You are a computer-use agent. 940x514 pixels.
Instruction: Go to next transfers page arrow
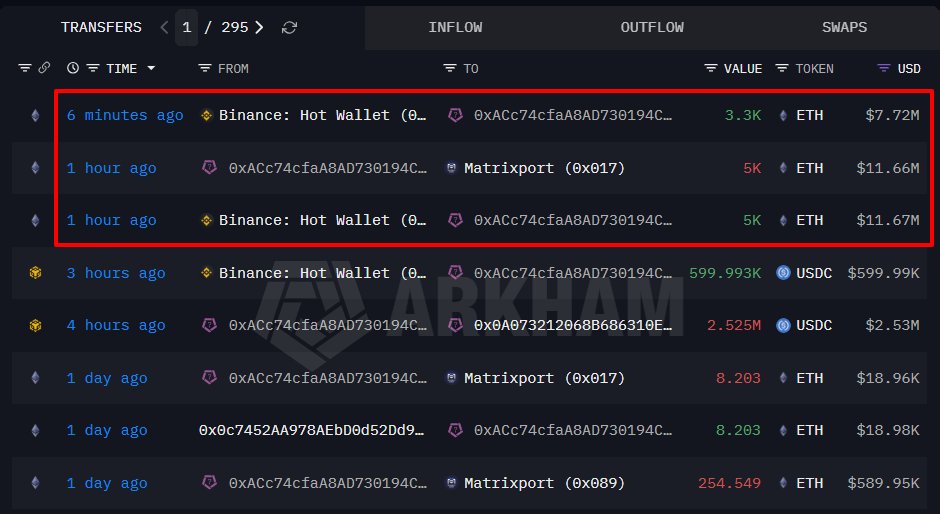click(259, 28)
